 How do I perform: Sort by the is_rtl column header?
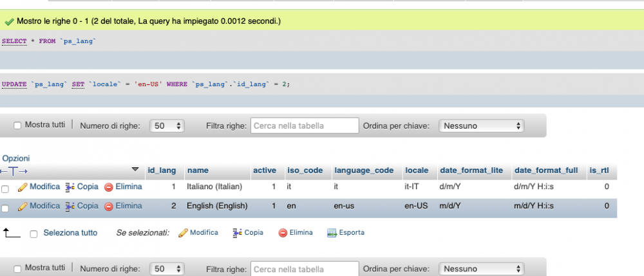(599, 170)
